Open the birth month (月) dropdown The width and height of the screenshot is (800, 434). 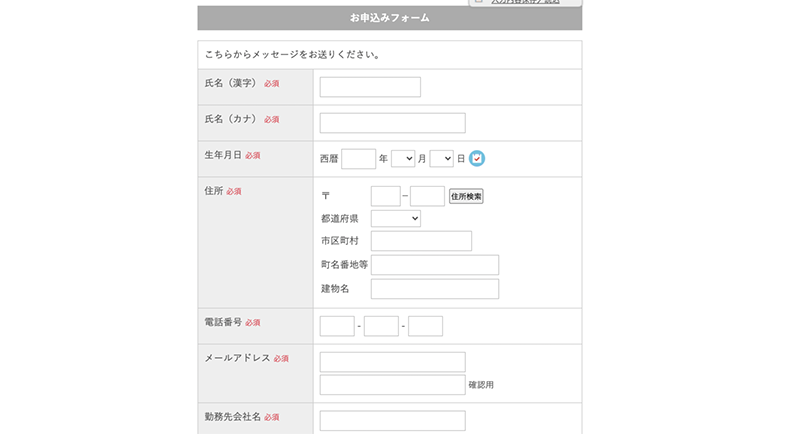403,159
